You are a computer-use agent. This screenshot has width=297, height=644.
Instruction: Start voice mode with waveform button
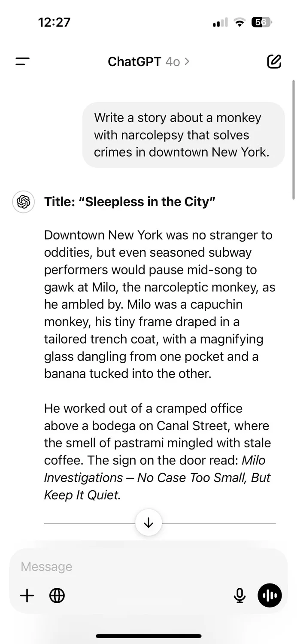pyautogui.click(x=270, y=595)
